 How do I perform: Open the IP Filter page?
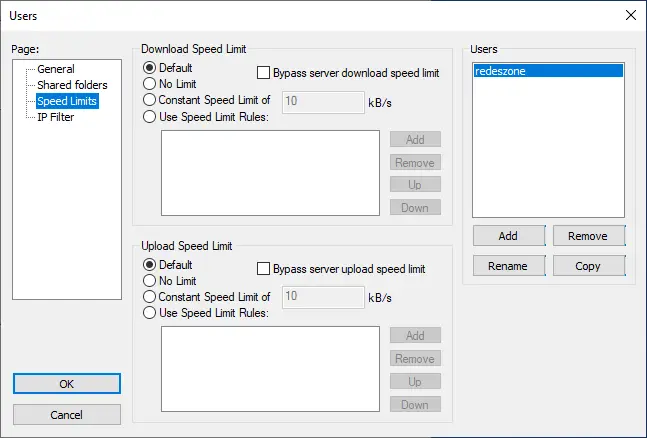click(x=55, y=117)
